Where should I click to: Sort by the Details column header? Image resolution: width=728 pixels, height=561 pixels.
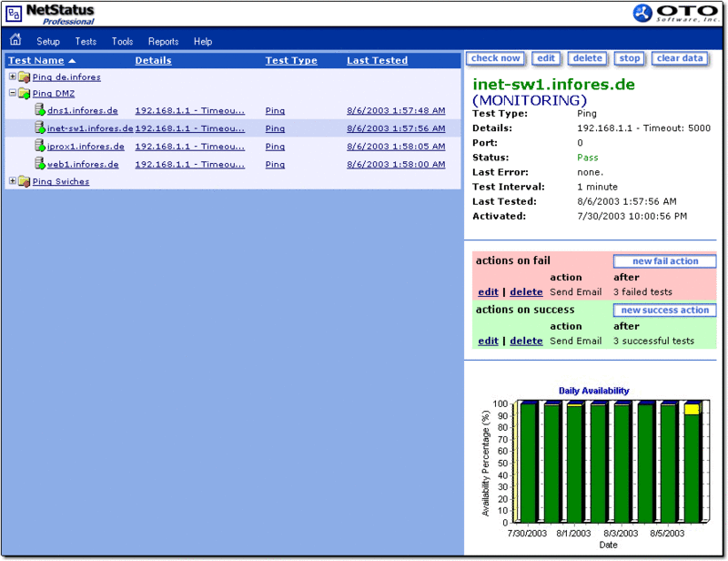pyautogui.click(x=153, y=60)
